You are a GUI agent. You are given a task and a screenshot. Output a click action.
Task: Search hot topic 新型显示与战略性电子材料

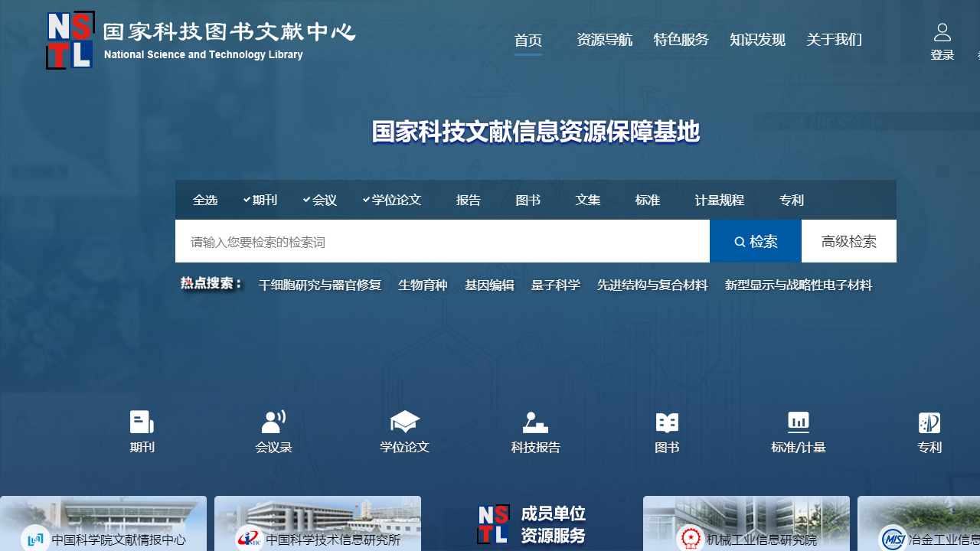(799, 285)
